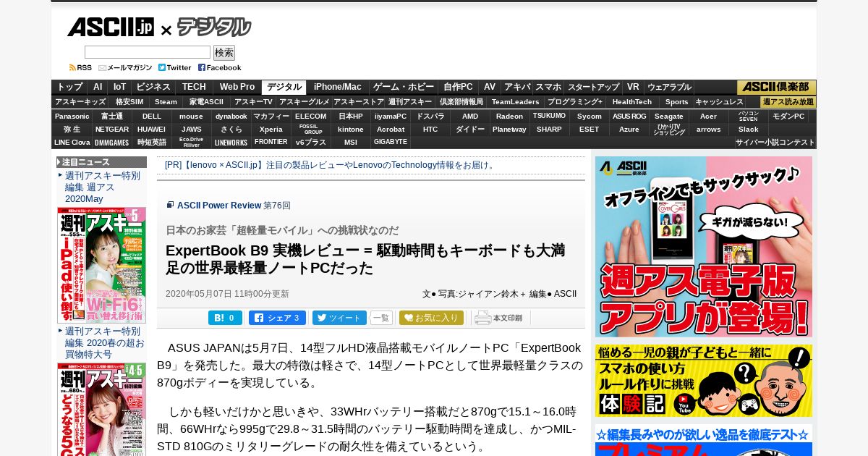Share article with Facebook シェア button
This screenshot has width=868, height=456.
click(x=277, y=318)
